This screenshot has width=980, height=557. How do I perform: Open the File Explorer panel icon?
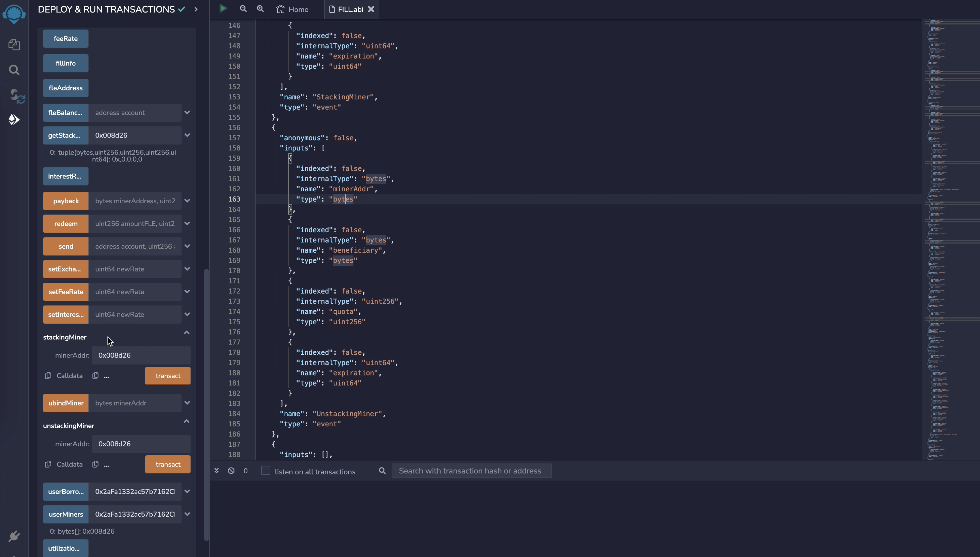[14, 45]
